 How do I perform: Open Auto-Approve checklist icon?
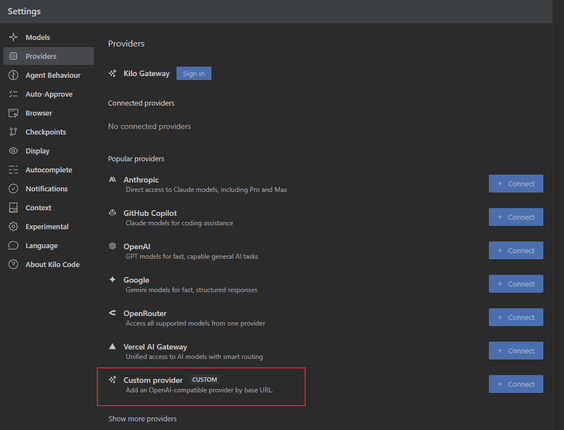[x=13, y=94]
